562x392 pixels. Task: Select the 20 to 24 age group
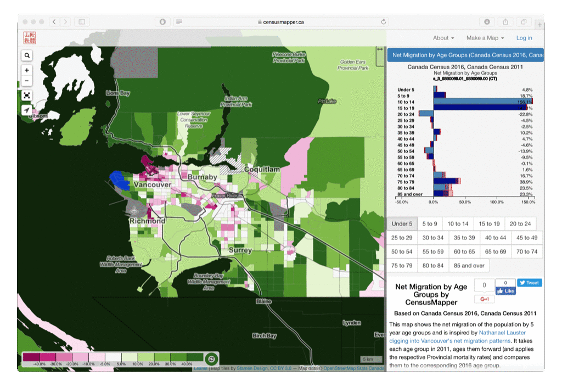520,224
